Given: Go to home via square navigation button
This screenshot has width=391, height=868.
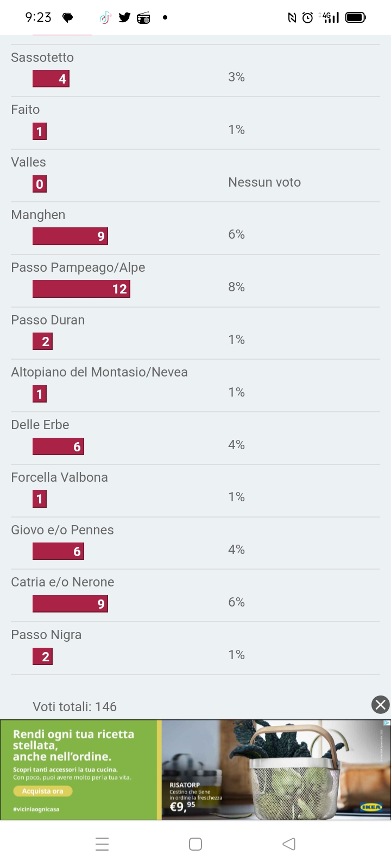Looking at the screenshot, I should coord(195,844).
